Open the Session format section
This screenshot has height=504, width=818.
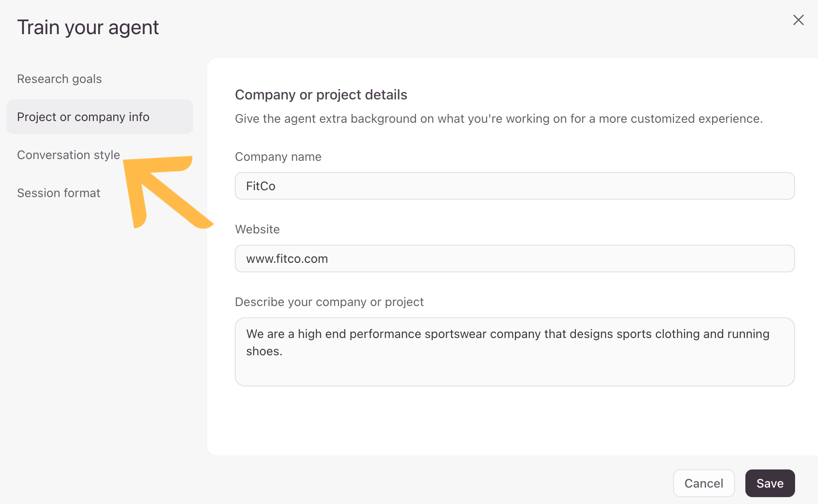(58, 193)
